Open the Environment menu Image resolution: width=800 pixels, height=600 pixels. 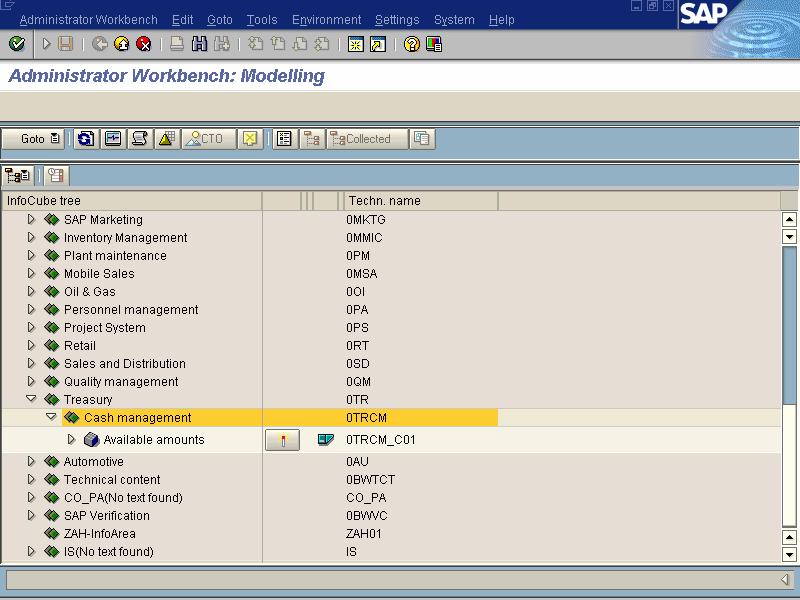tap(327, 20)
